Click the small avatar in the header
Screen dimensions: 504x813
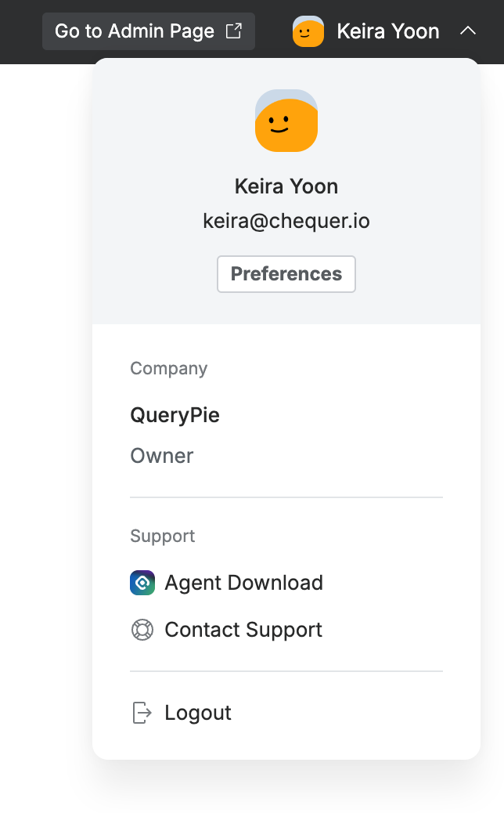pyautogui.click(x=308, y=31)
